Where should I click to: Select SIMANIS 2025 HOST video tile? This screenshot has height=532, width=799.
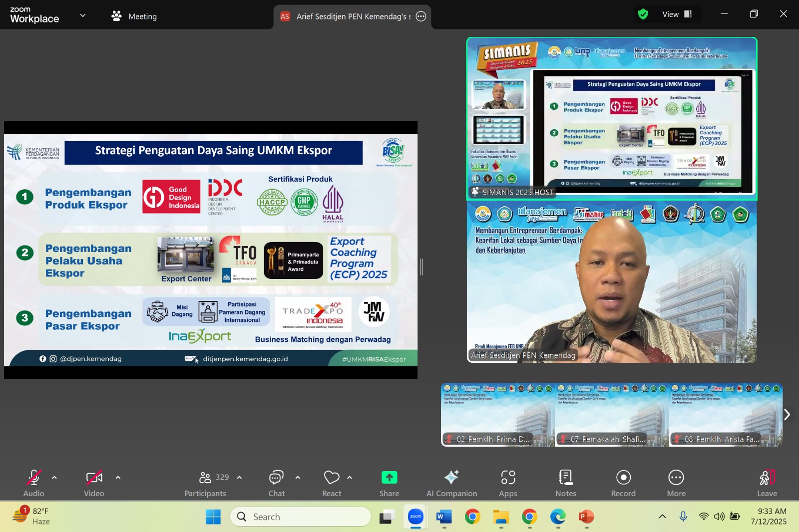pos(612,119)
